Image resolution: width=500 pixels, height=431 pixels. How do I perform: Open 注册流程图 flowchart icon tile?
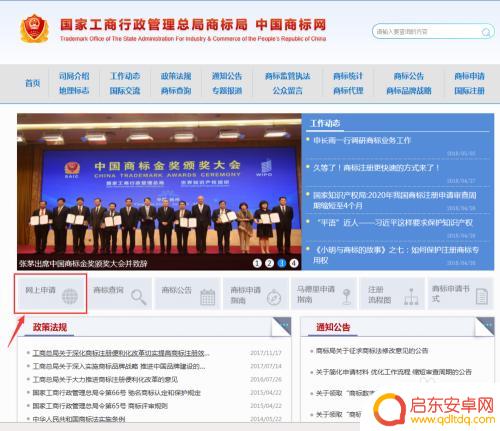click(392, 294)
